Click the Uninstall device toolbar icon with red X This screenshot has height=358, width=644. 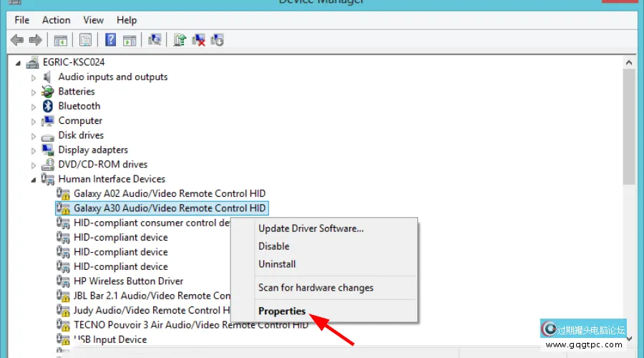click(200, 40)
